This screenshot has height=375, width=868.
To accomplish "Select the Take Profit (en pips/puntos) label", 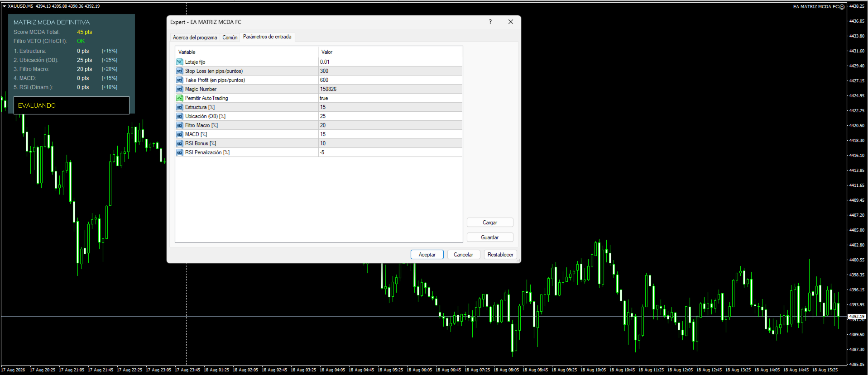I will 215,80.
